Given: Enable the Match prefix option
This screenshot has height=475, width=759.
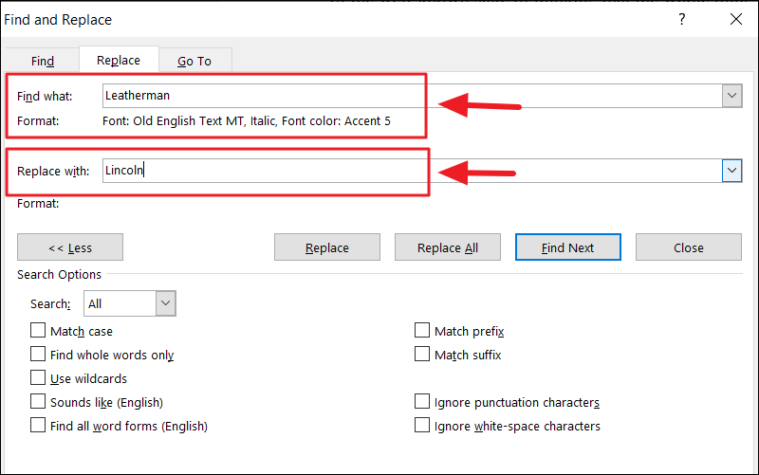Looking at the screenshot, I should tap(422, 330).
